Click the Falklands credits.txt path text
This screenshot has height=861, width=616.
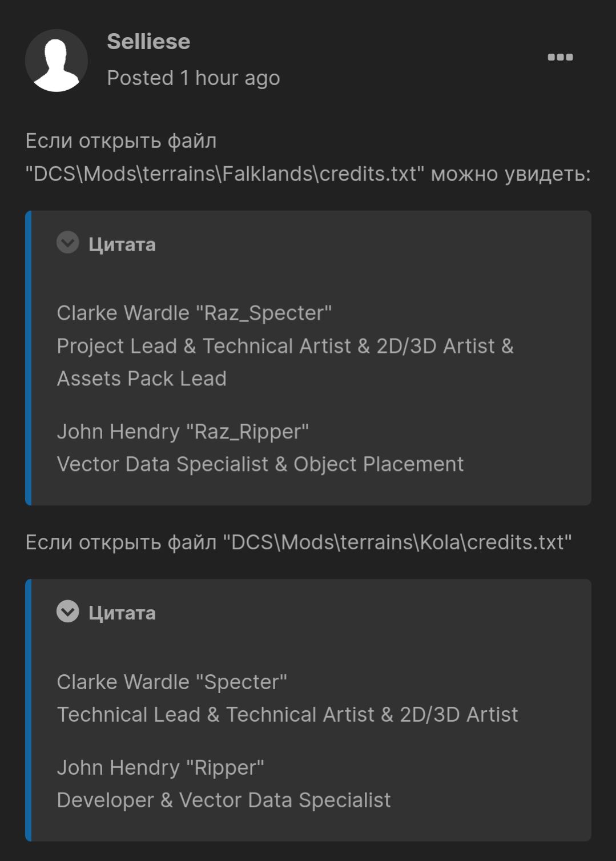225,174
